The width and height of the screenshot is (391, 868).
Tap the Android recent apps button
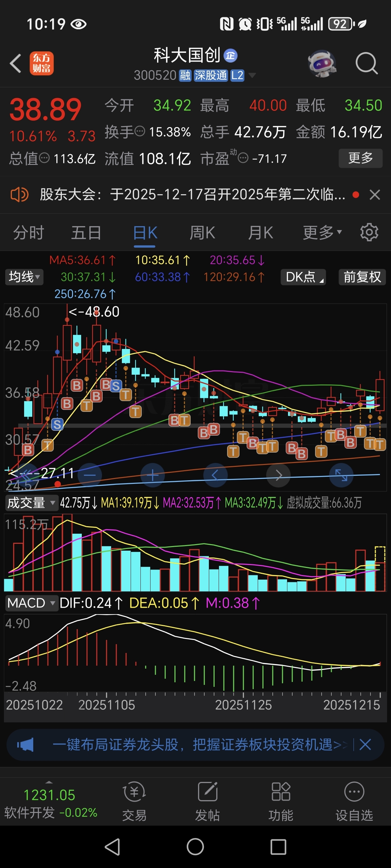[278, 847]
